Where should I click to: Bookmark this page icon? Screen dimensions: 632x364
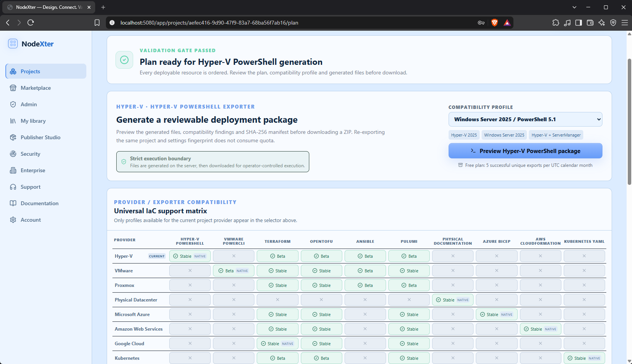click(97, 23)
